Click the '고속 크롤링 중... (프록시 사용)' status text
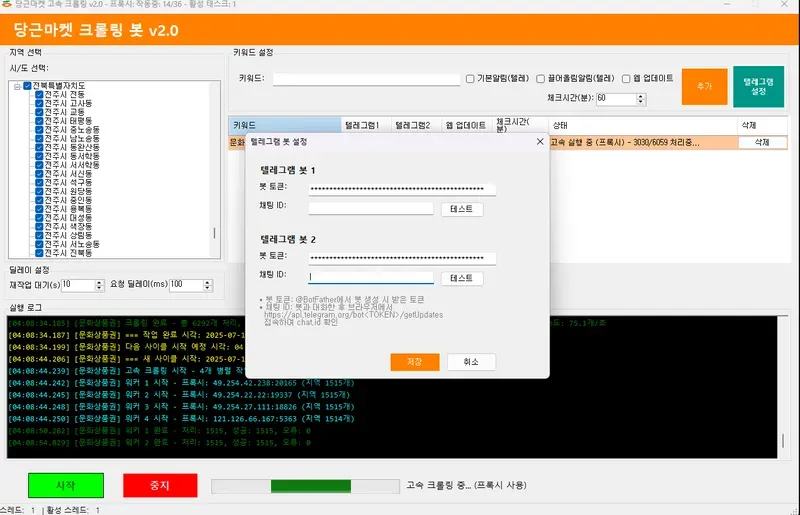This screenshot has height=515, width=800. tap(466, 485)
